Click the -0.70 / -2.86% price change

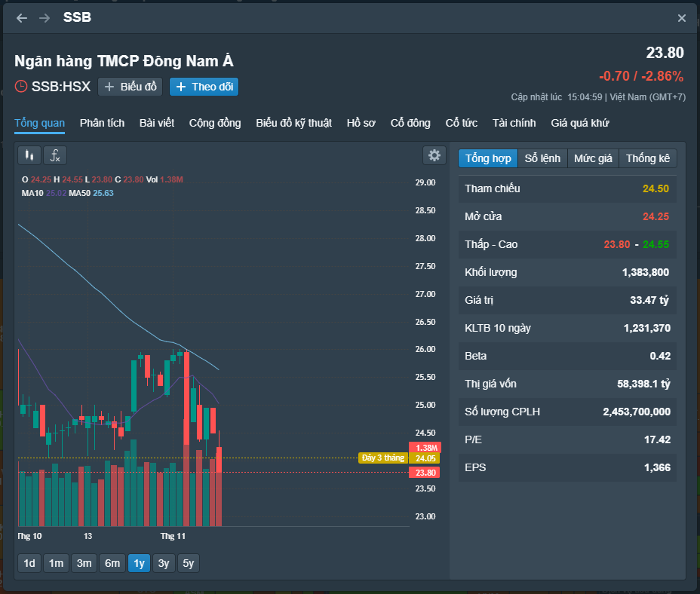click(x=641, y=76)
